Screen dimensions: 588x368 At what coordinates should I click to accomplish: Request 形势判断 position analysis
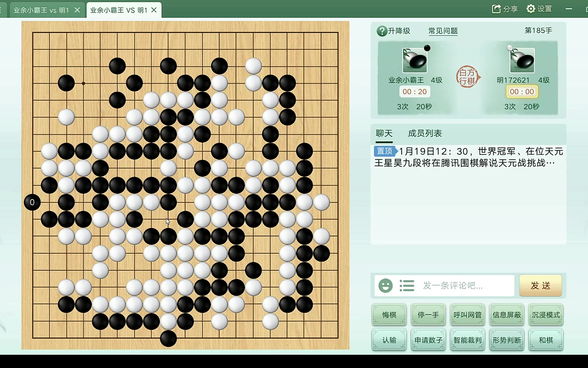507,340
